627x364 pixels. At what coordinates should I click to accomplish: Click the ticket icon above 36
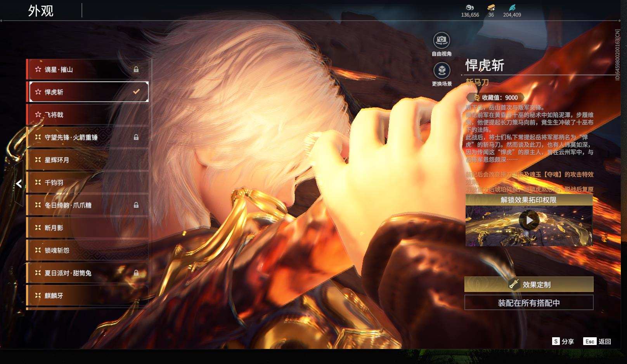pos(491,7)
